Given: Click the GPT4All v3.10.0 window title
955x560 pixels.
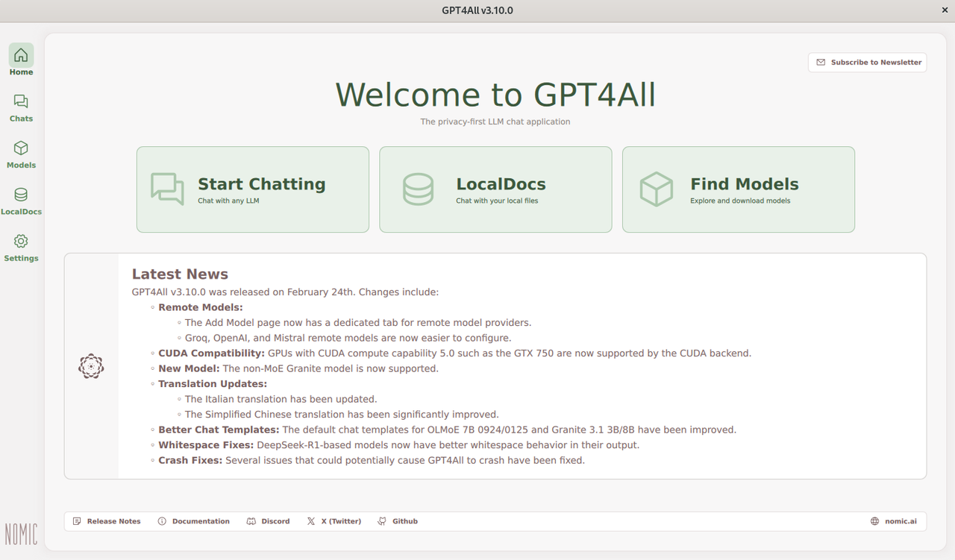Looking at the screenshot, I should (x=477, y=10).
